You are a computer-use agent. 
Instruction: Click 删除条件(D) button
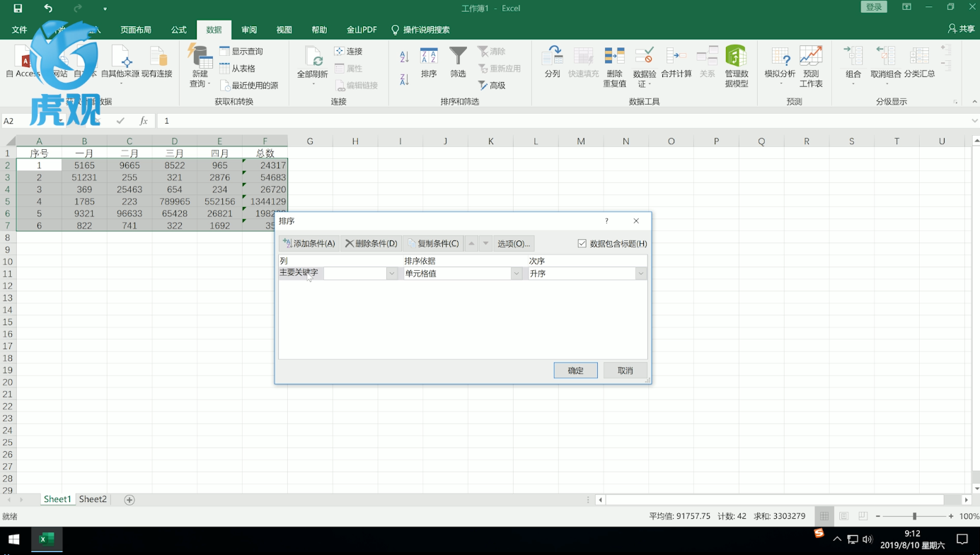click(x=371, y=243)
